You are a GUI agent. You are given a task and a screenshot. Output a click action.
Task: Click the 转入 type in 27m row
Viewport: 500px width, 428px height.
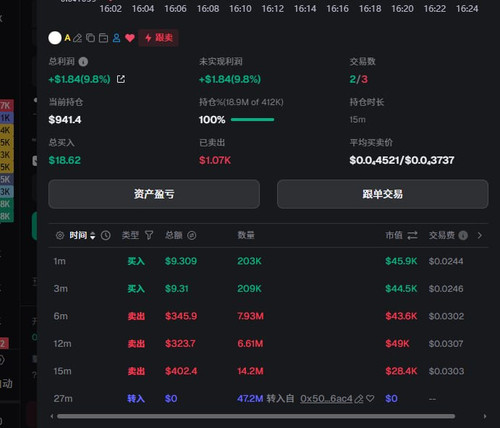coord(136,399)
